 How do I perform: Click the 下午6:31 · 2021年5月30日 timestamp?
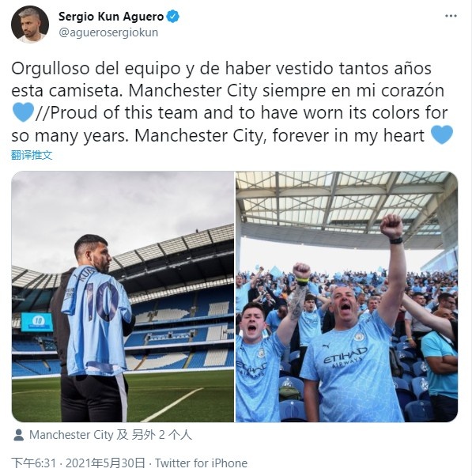(78, 463)
